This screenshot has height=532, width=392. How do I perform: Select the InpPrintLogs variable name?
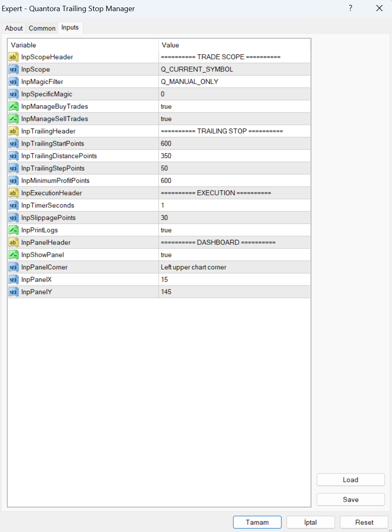[x=40, y=230]
